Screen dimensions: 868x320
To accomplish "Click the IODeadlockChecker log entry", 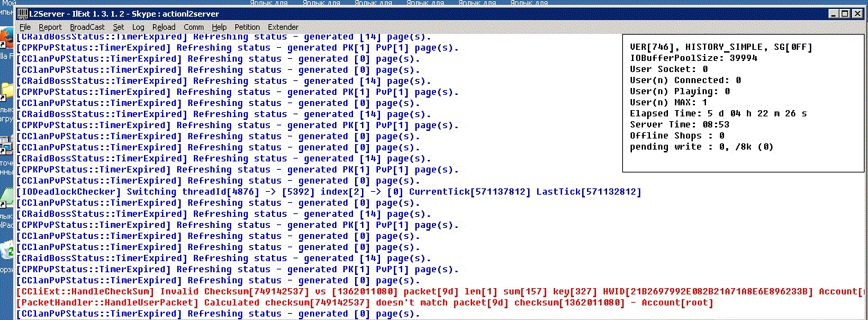I will pos(329,192).
